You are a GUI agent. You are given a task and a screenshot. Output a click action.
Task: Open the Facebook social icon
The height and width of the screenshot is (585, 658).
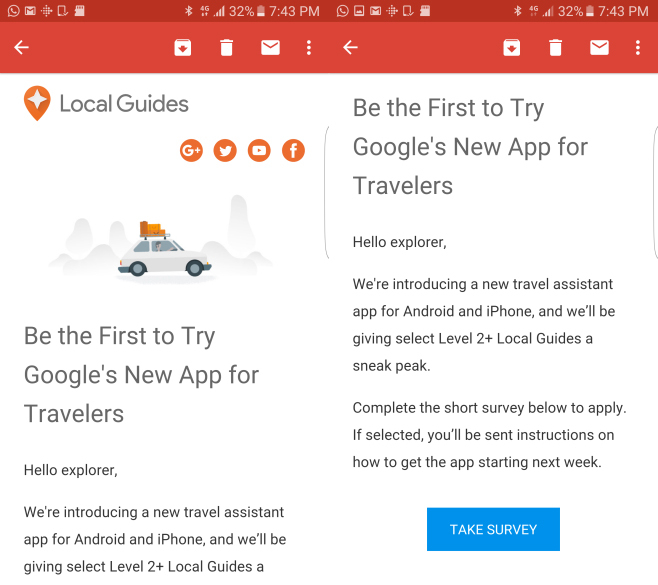[x=293, y=151]
